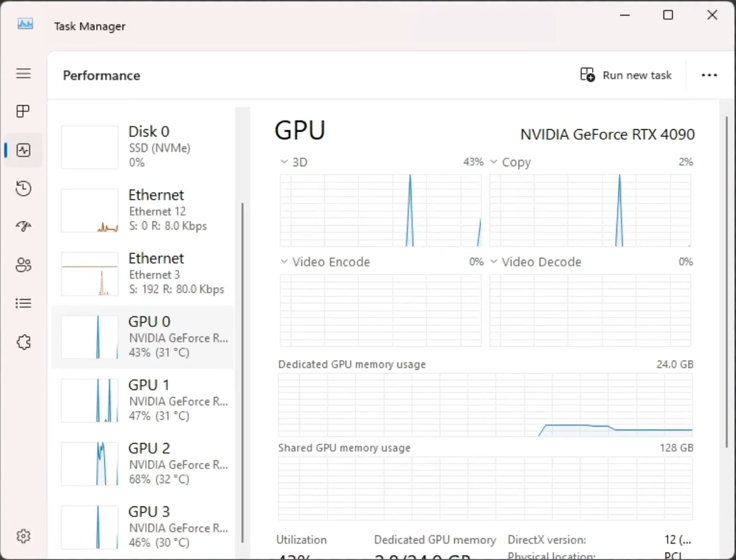The image size is (736, 560).
Task: Select Ethernet 3 adapter entry
Action: (143, 273)
